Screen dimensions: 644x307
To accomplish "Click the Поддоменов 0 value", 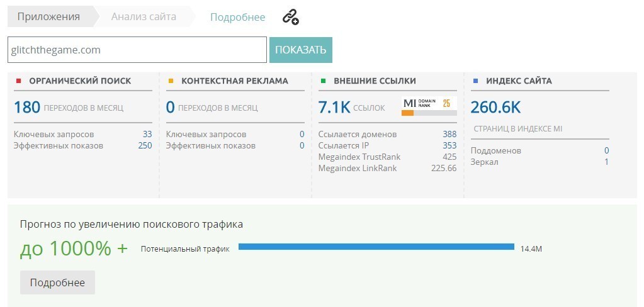I will point(607,150).
